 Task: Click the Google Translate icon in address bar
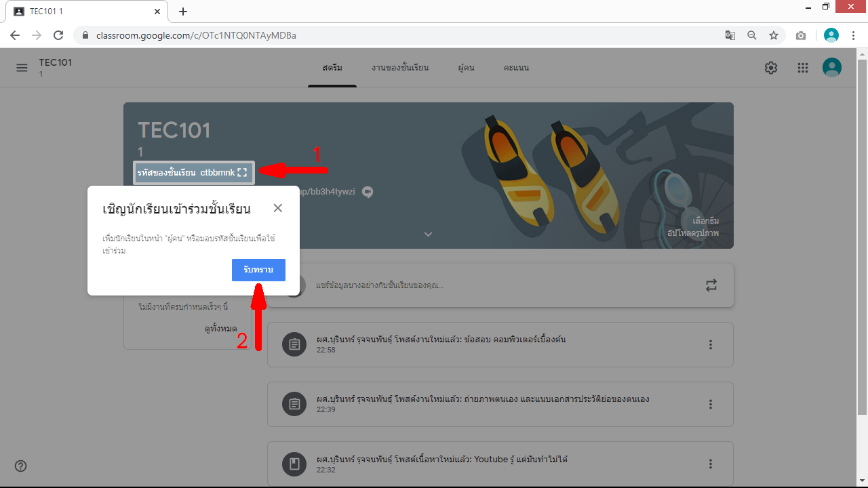730,35
